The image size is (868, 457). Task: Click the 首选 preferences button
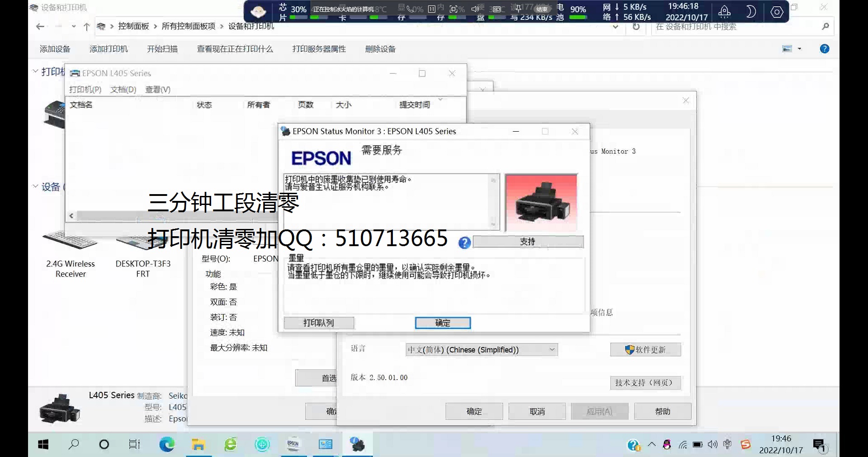coord(316,378)
